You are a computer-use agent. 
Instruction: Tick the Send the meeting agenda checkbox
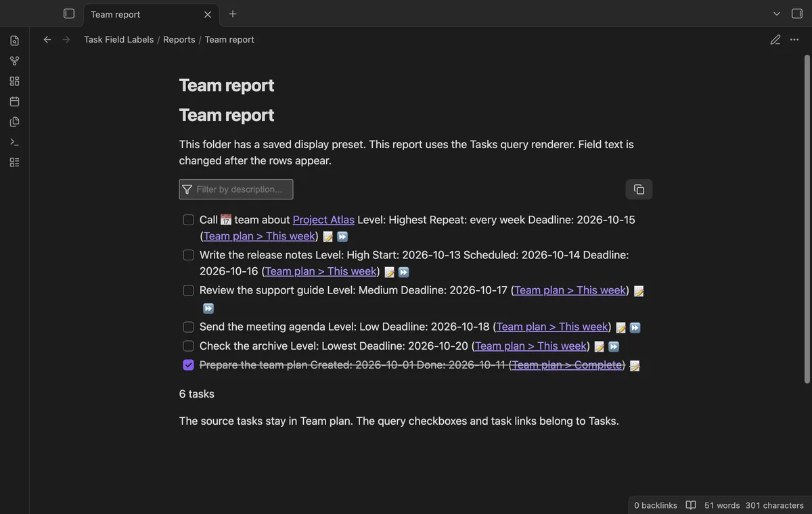[189, 327]
